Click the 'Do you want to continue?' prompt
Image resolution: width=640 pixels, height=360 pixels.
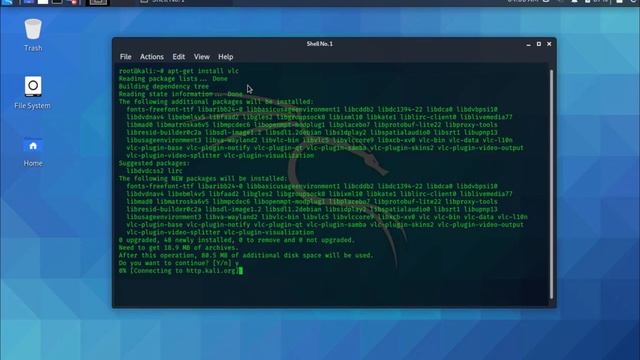pyautogui.click(x=179, y=263)
